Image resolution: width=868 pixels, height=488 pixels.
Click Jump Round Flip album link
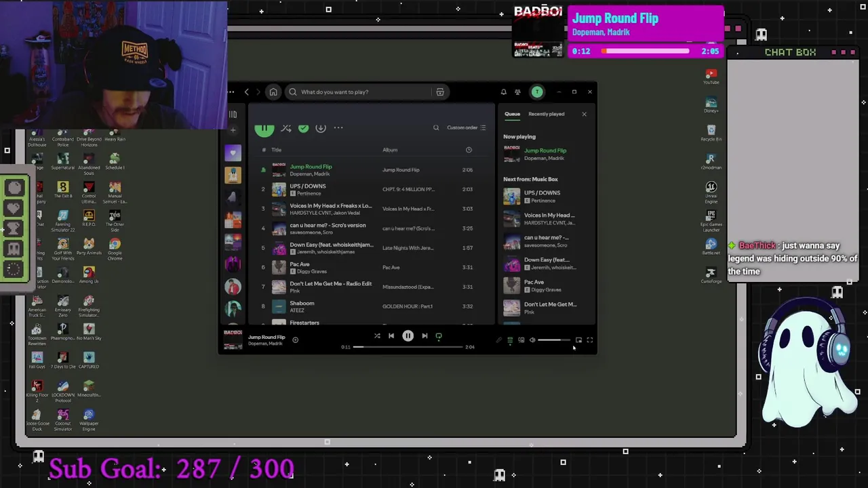[401, 170]
